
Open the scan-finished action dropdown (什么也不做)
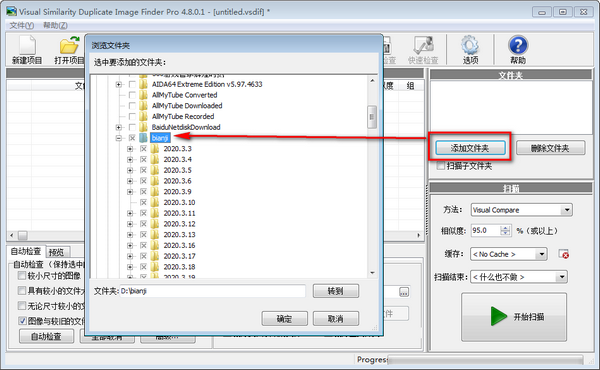pyautogui.click(x=518, y=277)
